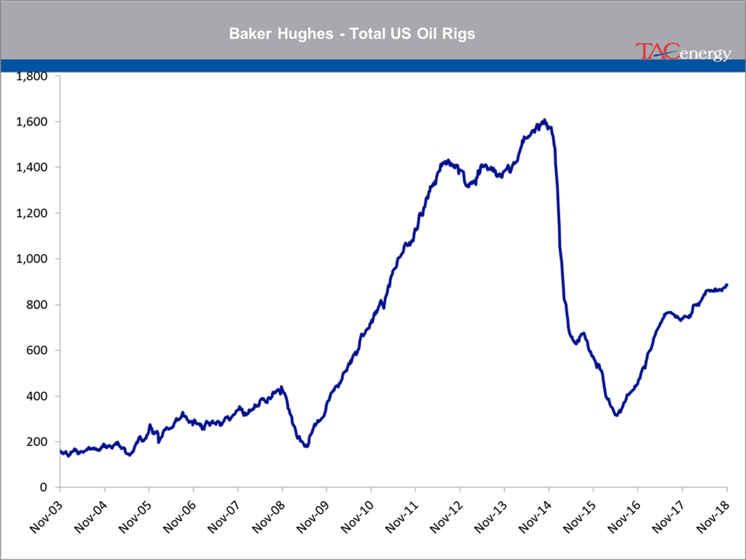Click the x-axis label 'Nov-05'
The image size is (746, 560).
pyautogui.click(x=135, y=517)
